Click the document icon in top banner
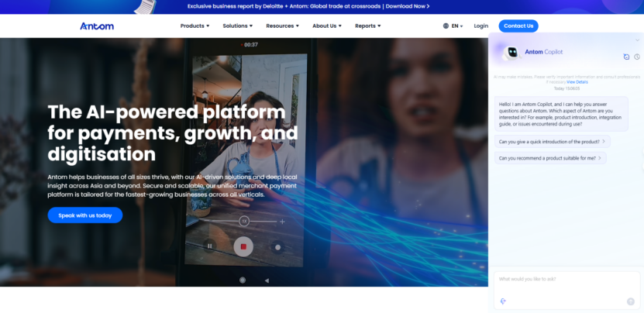This screenshot has height=313, width=644. (x=146, y=6)
